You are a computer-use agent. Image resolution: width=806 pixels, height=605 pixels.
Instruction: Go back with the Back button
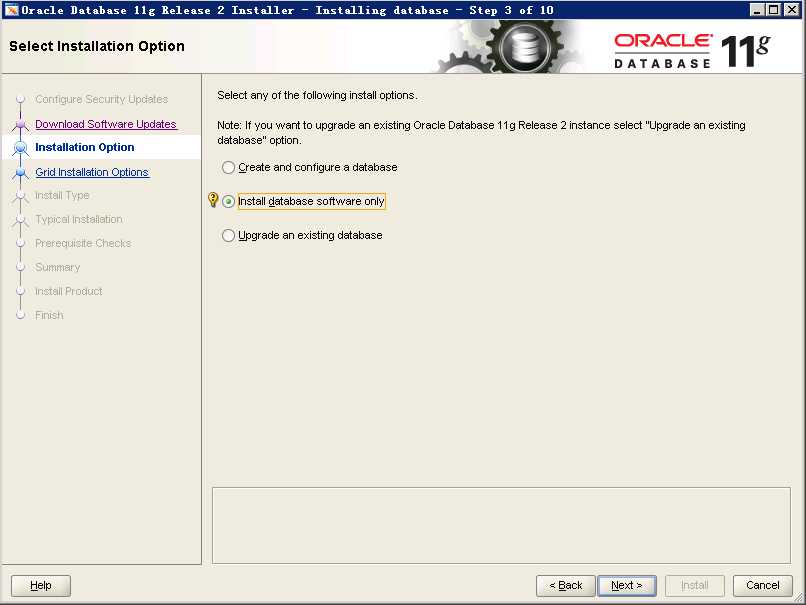click(x=565, y=585)
